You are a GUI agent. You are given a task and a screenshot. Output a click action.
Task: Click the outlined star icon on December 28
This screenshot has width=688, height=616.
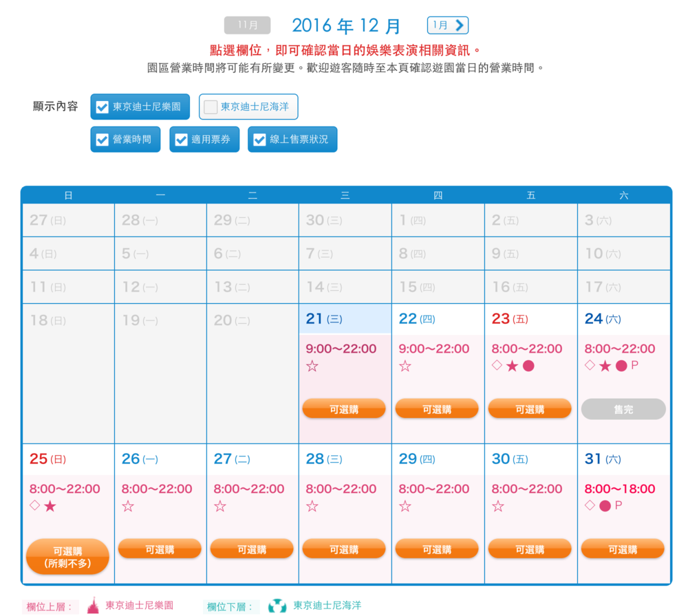point(312,507)
